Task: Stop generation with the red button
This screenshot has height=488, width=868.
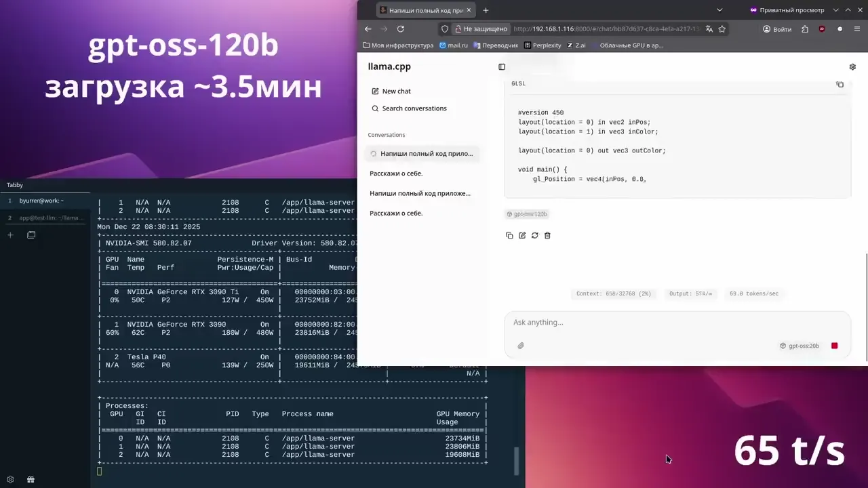Action: [x=834, y=346]
